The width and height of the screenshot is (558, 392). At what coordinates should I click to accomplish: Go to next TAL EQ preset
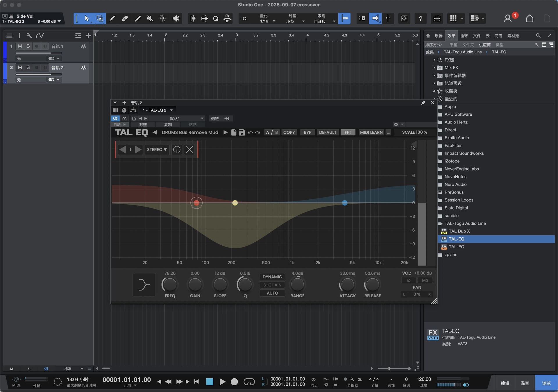coord(226,132)
